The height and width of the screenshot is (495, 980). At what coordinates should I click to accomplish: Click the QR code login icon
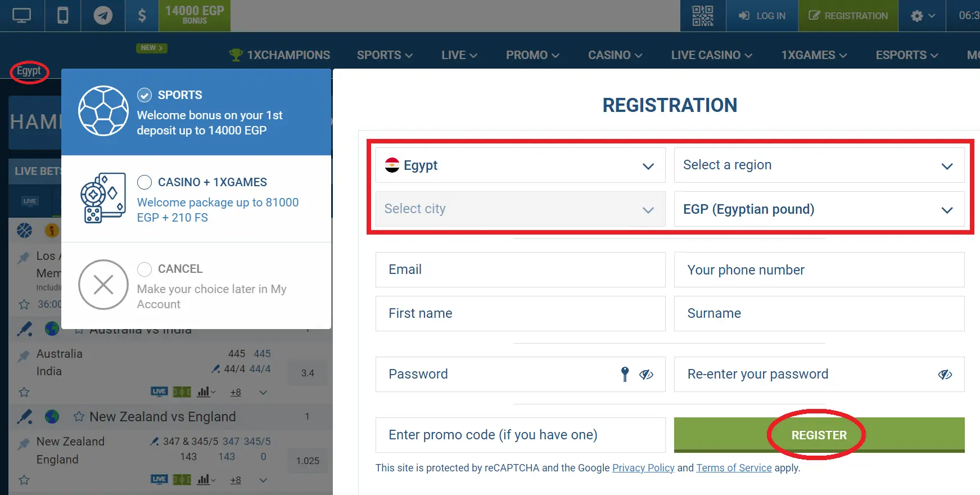pyautogui.click(x=702, y=15)
